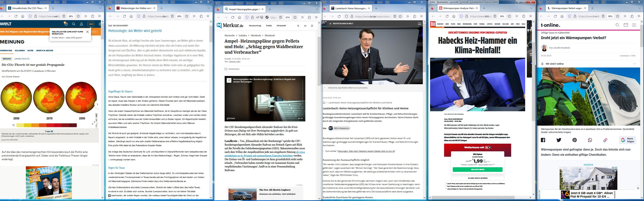Show more toolbar tools in the Welt window
Image resolution: width=644 pixels, height=201 pixels.
(x=85, y=16)
